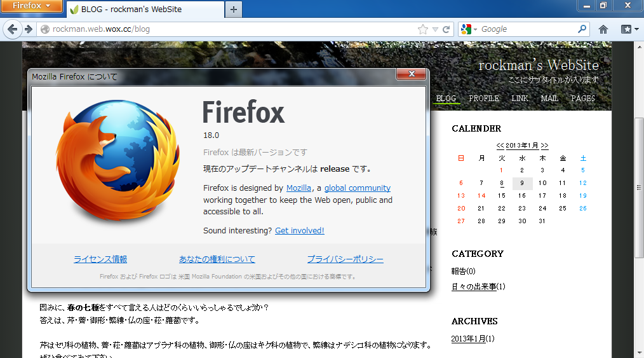The height and width of the screenshot is (358, 644).
Task: Click the back navigation arrow
Action: pos(12,29)
